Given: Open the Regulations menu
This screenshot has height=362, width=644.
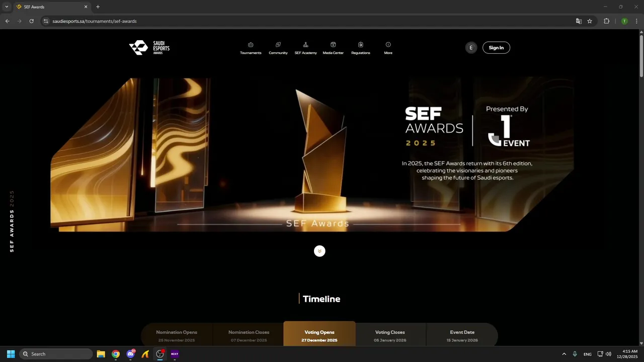Looking at the screenshot, I should (361, 48).
